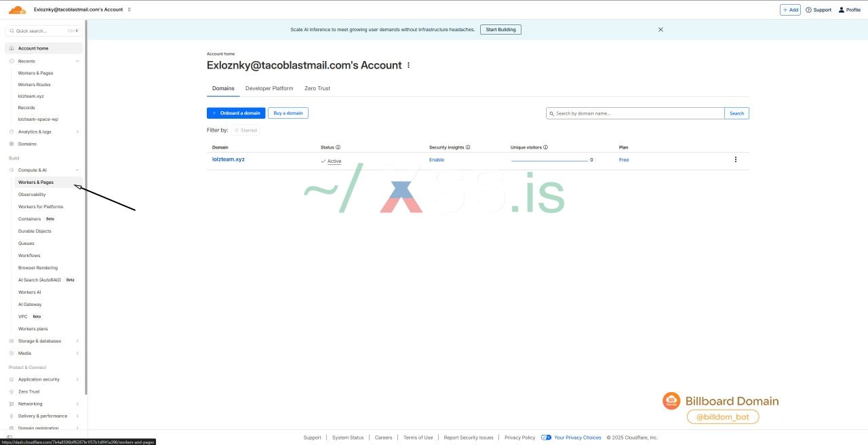The width and height of the screenshot is (868, 445).
Task: Expand Analytics & logs chevron
Action: [77, 132]
